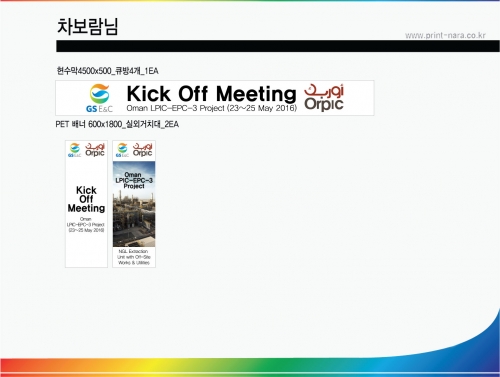Open the www.print-nara.co.kr link
The image size is (500, 377).
coord(445,35)
